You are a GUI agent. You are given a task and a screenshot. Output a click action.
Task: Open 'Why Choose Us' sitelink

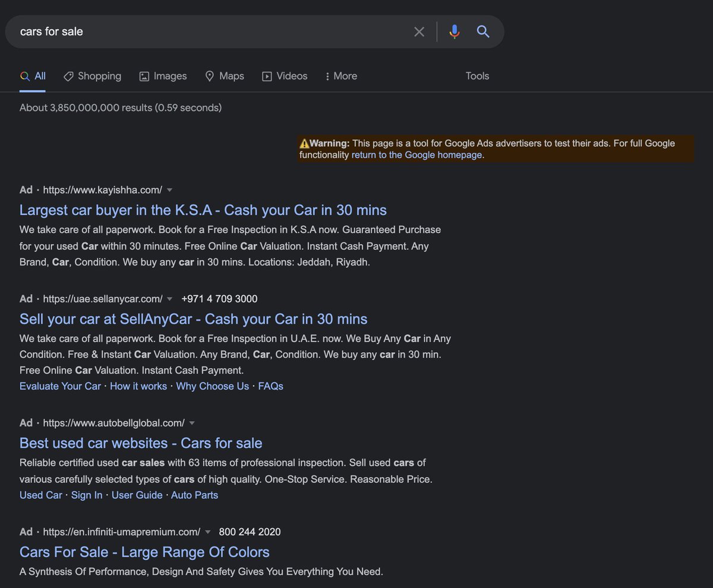pyautogui.click(x=213, y=386)
